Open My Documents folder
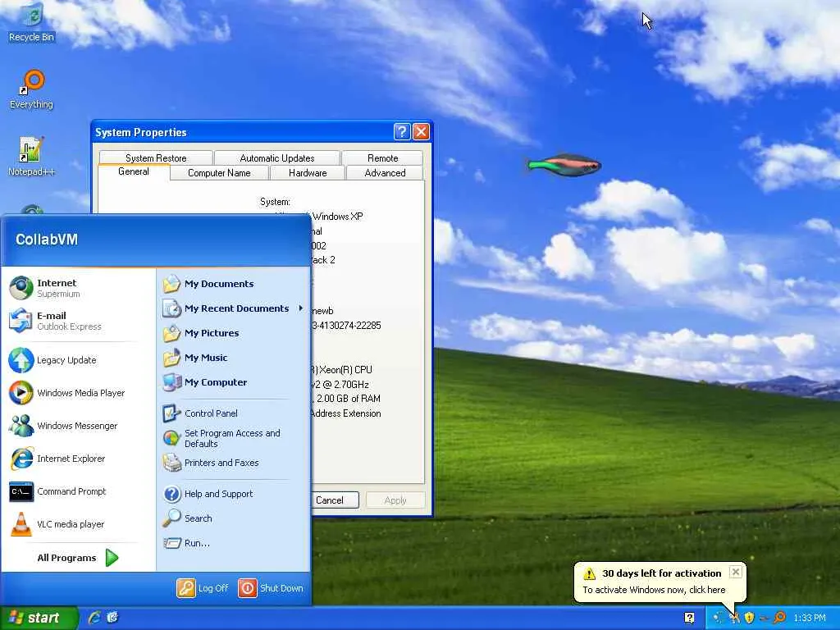840x630 pixels. (x=234, y=284)
